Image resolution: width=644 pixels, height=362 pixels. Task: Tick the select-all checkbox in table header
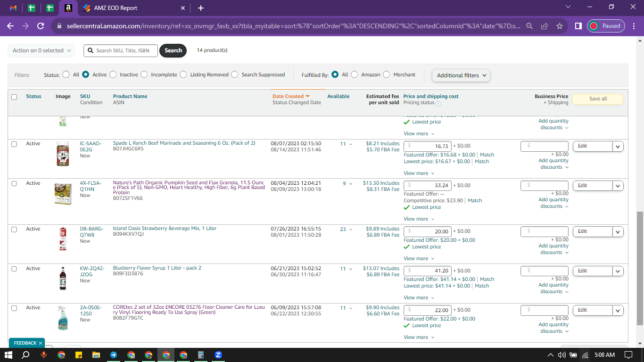coord(14,97)
